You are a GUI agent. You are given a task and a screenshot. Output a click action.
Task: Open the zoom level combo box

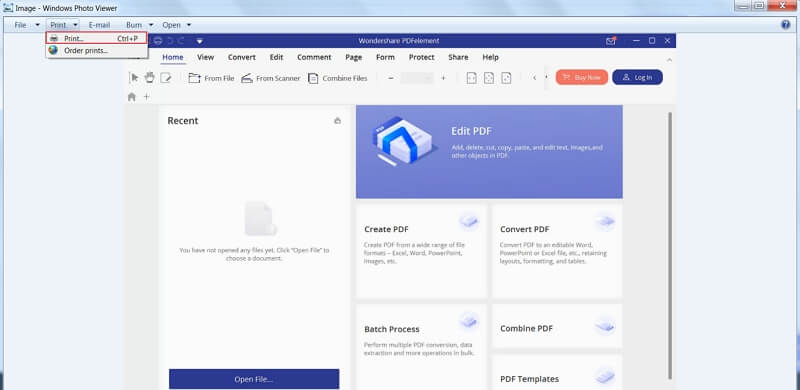(417, 78)
